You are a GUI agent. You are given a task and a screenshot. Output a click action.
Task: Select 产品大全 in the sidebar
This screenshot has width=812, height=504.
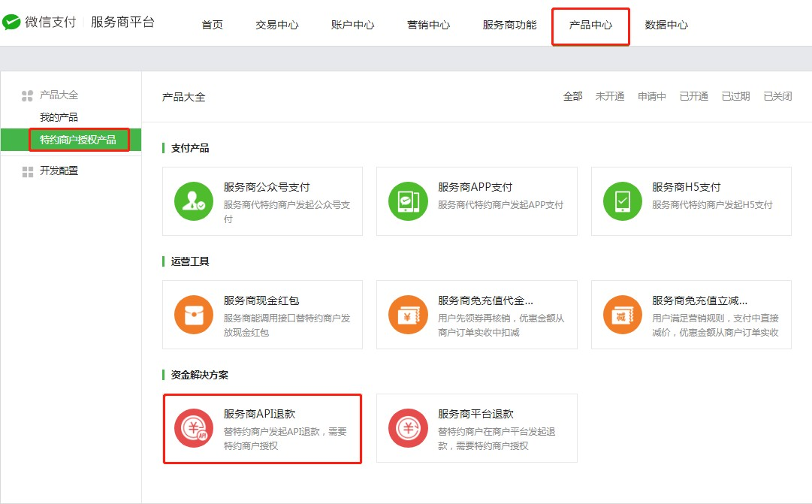[59, 95]
